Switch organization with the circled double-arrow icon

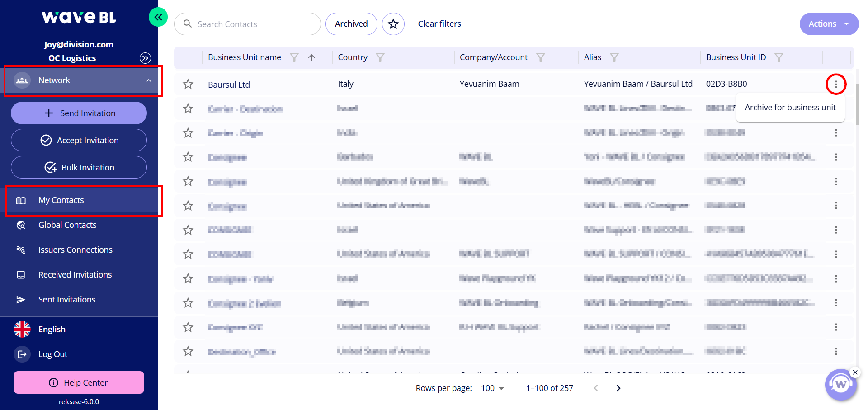coord(145,58)
